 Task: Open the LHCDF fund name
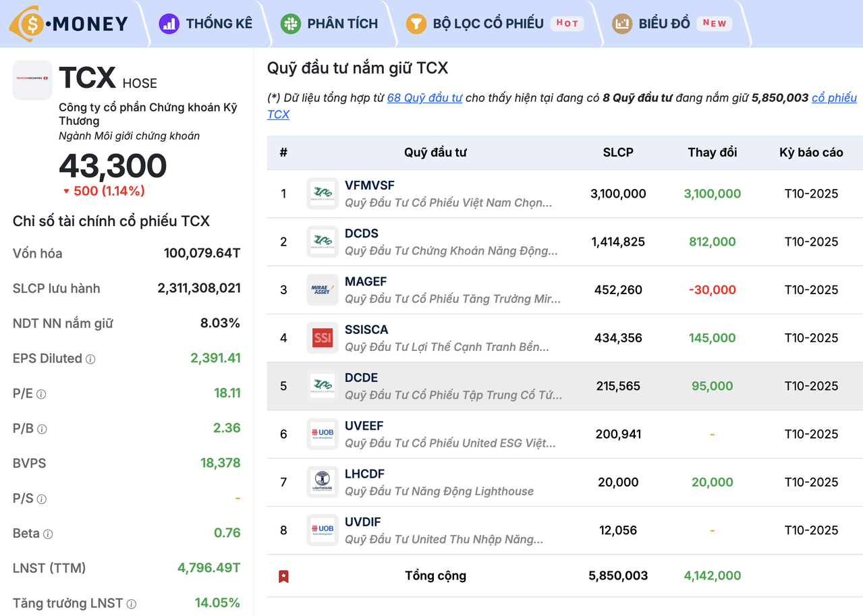(364, 474)
